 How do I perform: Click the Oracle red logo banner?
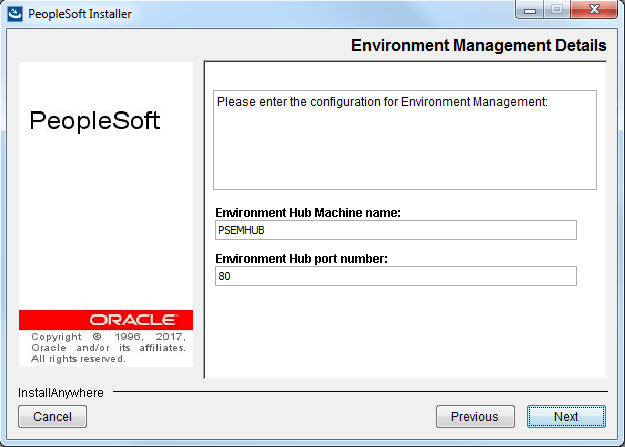(106, 320)
